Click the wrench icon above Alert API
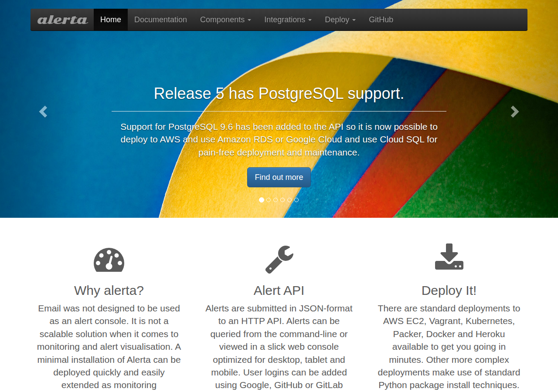Screen dimensions: 558x392 (279, 260)
